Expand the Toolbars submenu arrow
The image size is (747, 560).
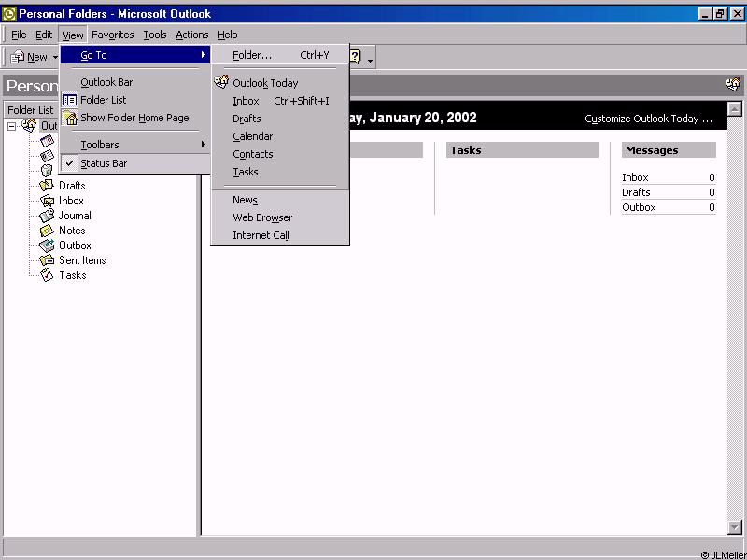click(204, 145)
